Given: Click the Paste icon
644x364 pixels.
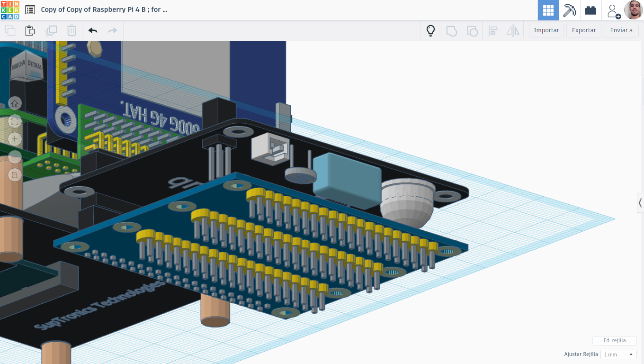Looking at the screenshot, I should [x=30, y=31].
